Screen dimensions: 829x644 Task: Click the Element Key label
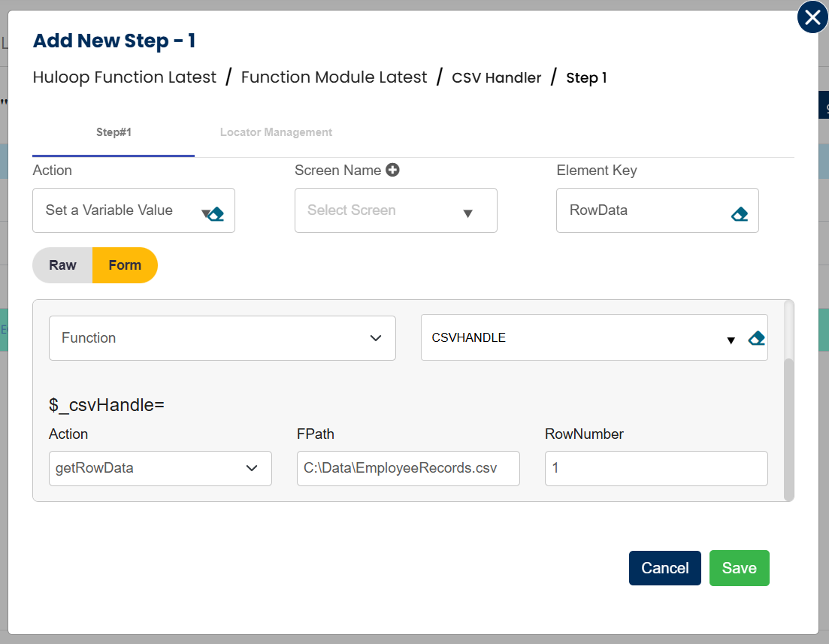coord(596,171)
